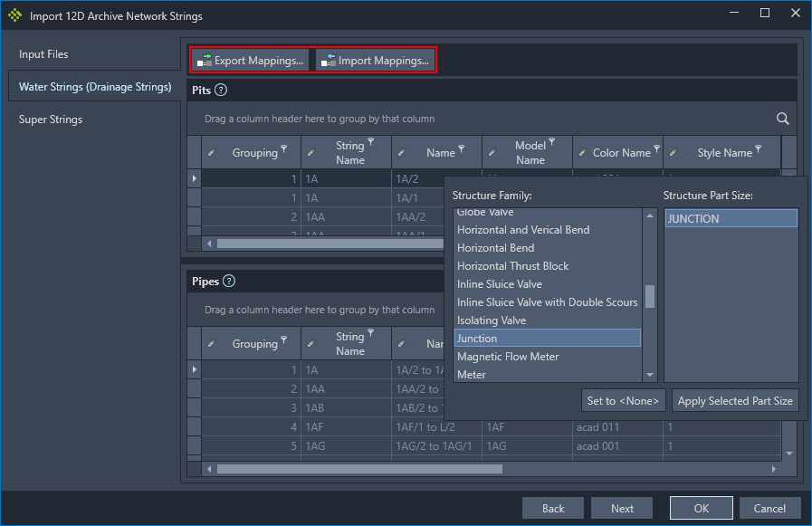This screenshot has height=526, width=812.
Task: Click the pencil edit icon on Style Name column
Action: tap(673, 153)
